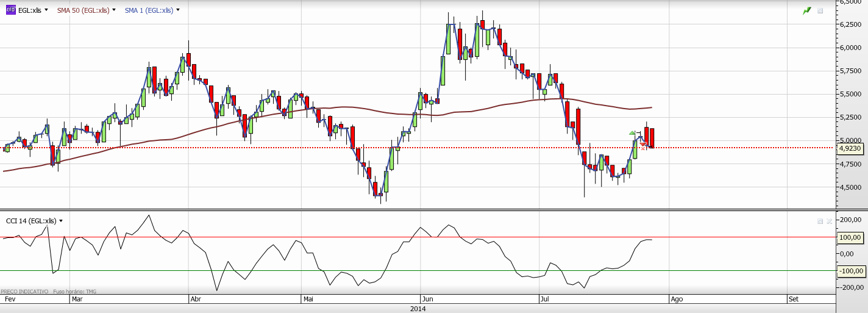
Task: Click the purple CFD instrument icon
Action: point(10,10)
